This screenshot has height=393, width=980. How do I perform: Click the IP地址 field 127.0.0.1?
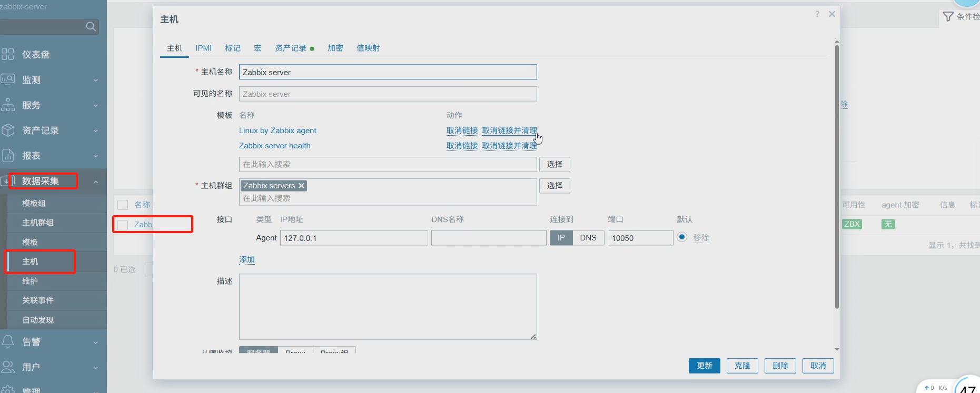(354, 238)
